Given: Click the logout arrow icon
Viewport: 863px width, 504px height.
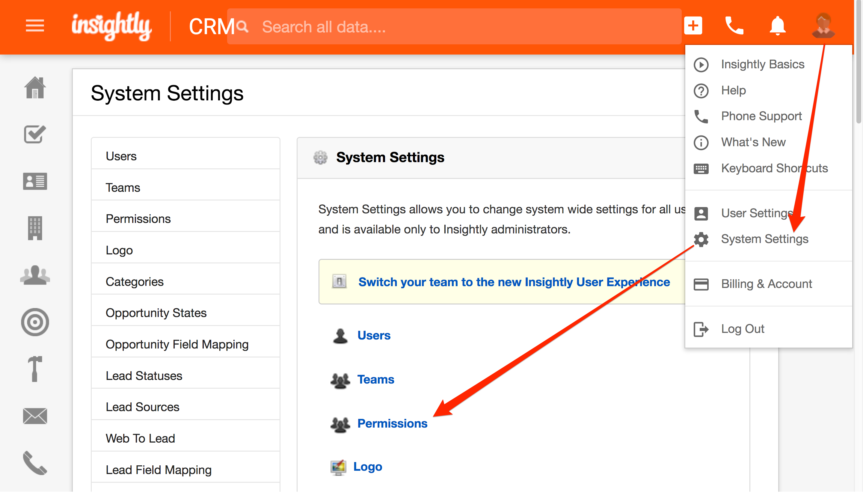Looking at the screenshot, I should pos(701,329).
